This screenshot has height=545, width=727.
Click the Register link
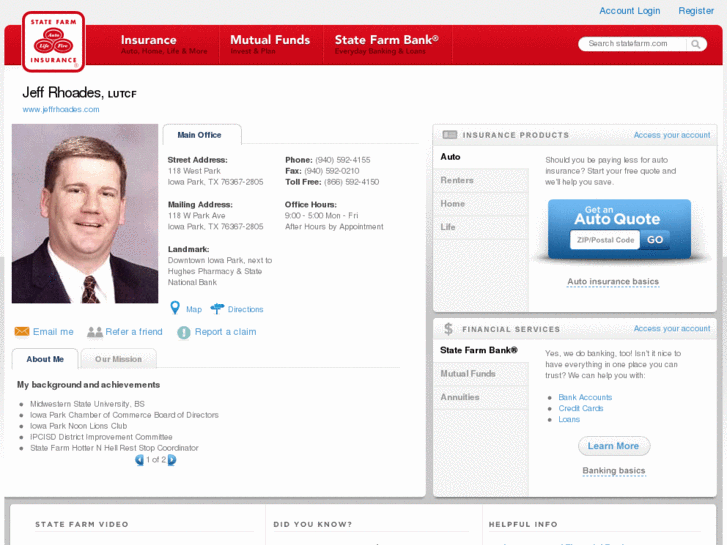696,11
